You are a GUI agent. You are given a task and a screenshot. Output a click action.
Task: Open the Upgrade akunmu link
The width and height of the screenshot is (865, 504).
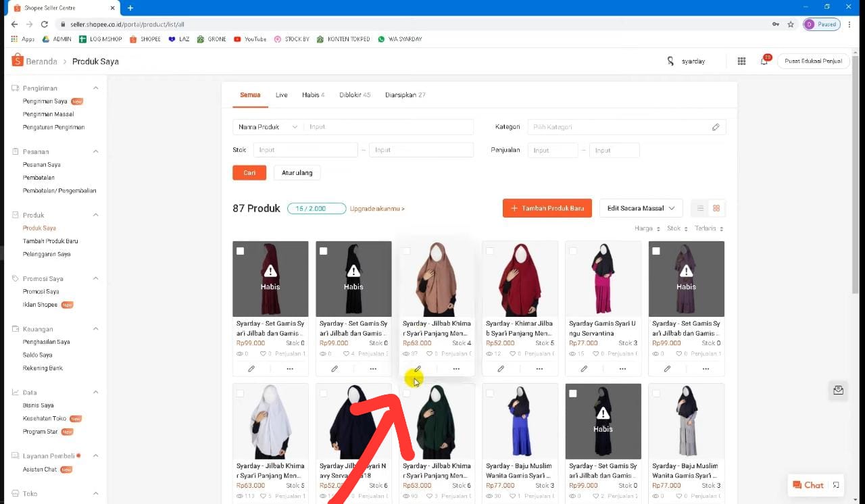(376, 209)
